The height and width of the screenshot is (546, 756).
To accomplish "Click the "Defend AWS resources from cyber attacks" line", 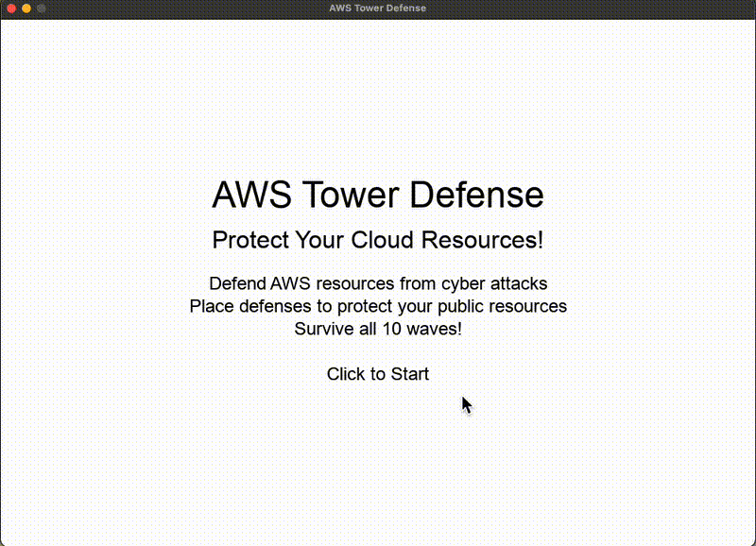I will point(378,283).
